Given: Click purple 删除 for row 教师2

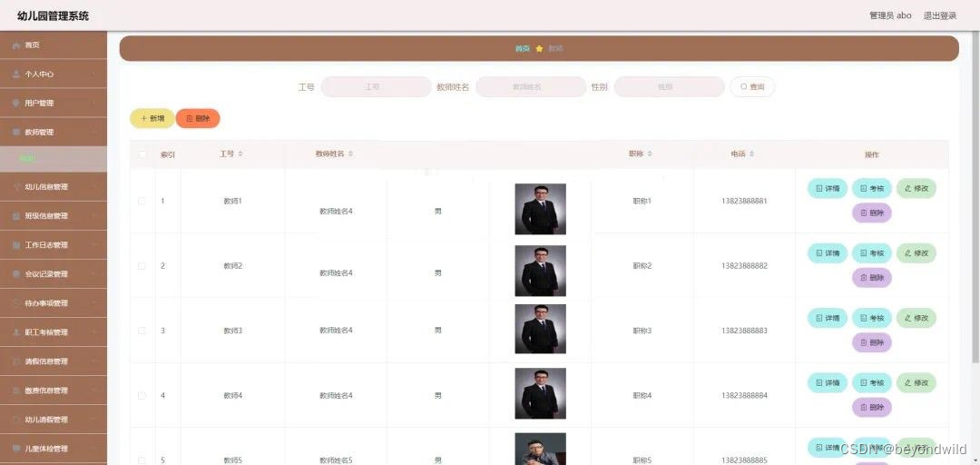Looking at the screenshot, I should [872, 278].
